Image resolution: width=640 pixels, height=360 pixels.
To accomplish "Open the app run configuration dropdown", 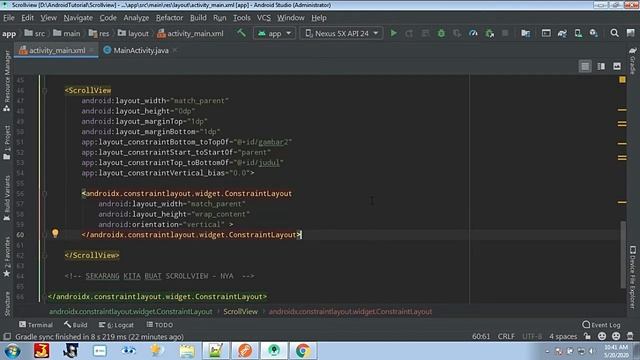I will [274, 33].
